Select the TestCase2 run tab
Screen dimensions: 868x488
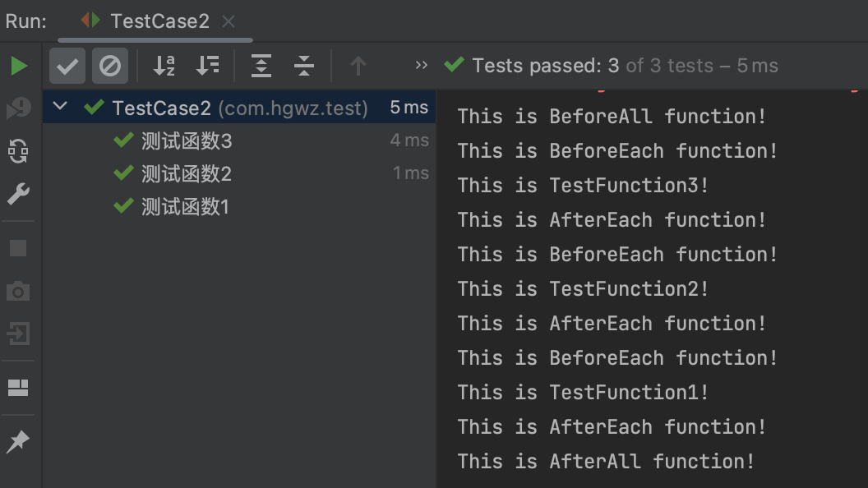(x=145, y=21)
